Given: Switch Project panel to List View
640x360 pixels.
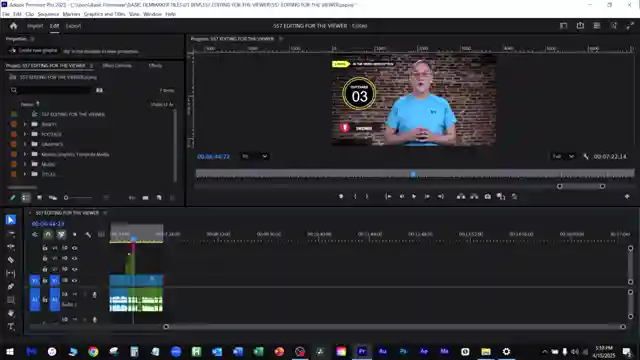Looking at the screenshot, I should click(26, 198).
